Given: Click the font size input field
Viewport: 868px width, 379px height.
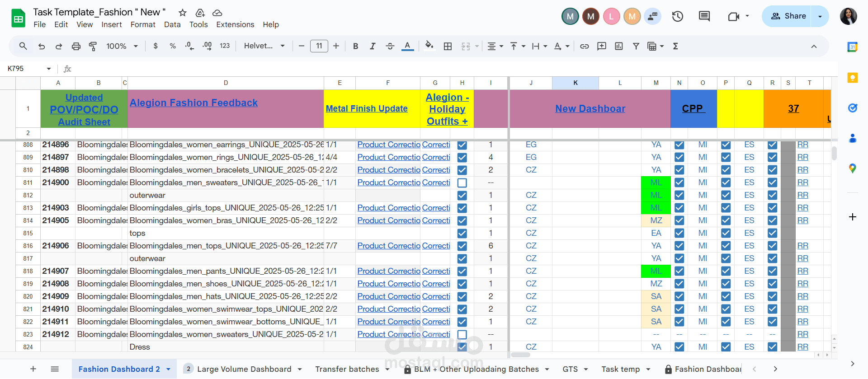Looking at the screenshot, I should click(319, 46).
